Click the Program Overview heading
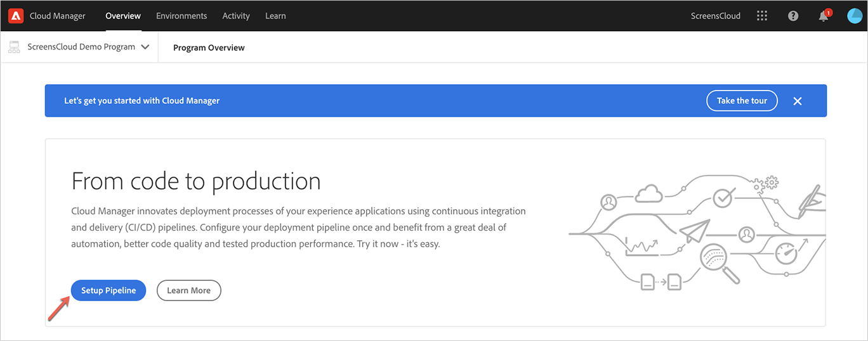The width and height of the screenshot is (868, 341). 209,48
